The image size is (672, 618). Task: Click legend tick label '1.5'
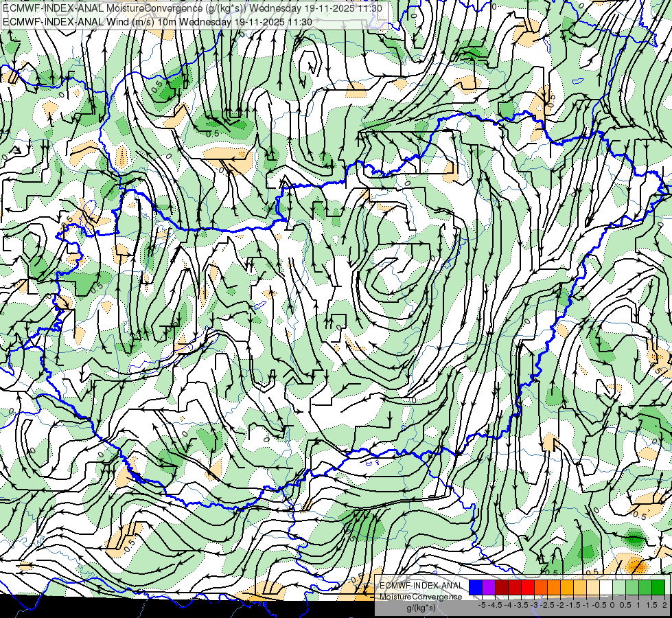651,605
